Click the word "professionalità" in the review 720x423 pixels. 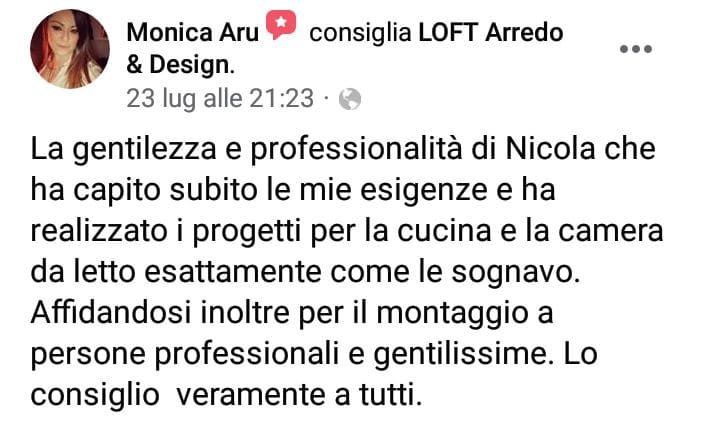tap(356, 150)
